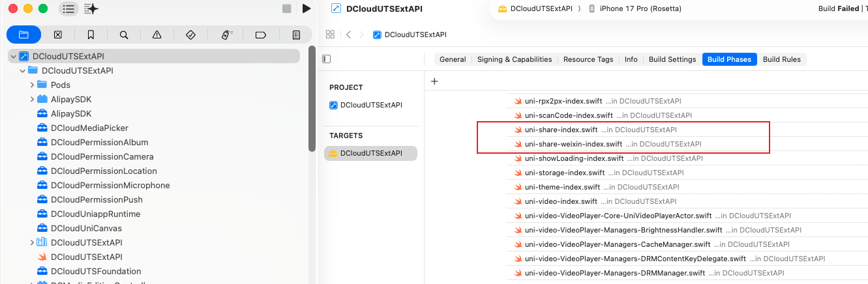Viewport: 868px width, 284px height.
Task: Open the Report navigator icon
Action: pos(295,35)
